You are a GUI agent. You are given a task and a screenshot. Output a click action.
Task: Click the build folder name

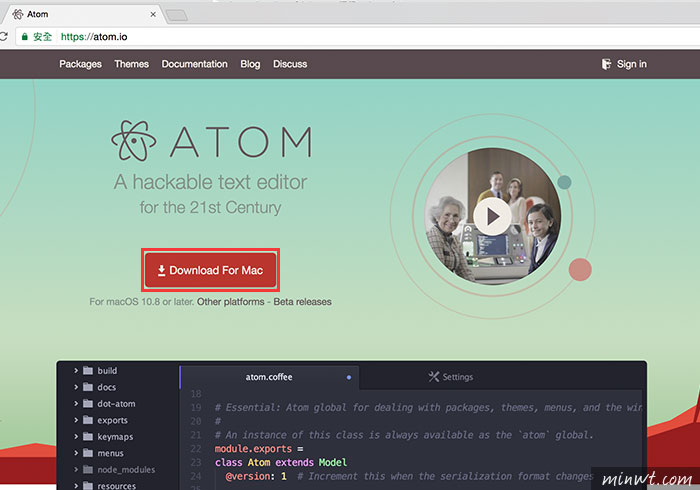[107, 371]
